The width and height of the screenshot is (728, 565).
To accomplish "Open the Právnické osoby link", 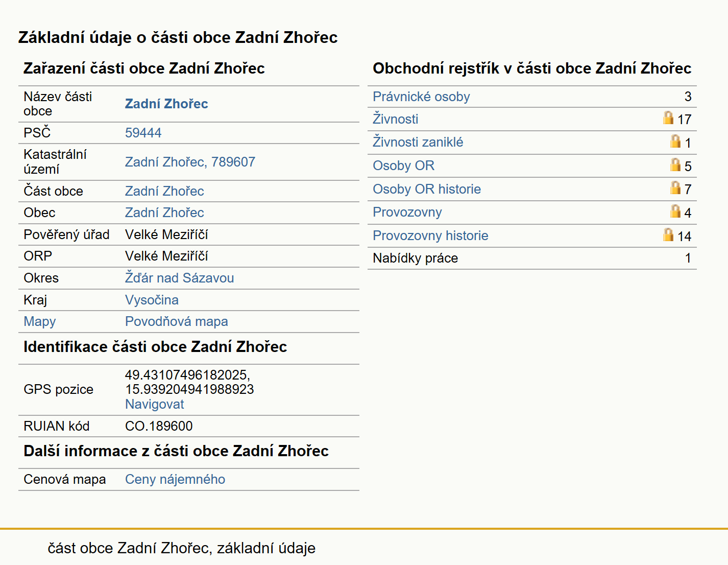I will tap(421, 97).
